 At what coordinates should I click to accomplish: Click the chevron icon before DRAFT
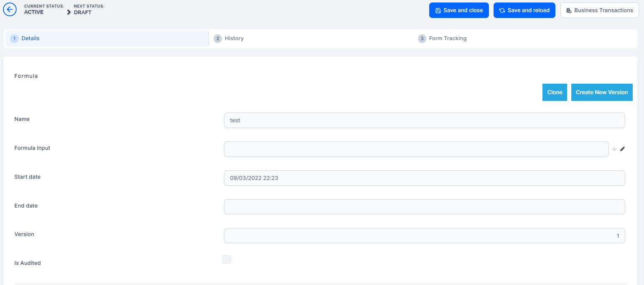tap(69, 12)
